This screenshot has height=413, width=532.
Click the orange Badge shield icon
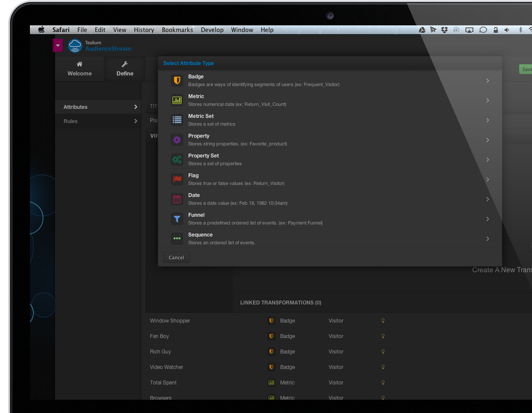tap(177, 80)
